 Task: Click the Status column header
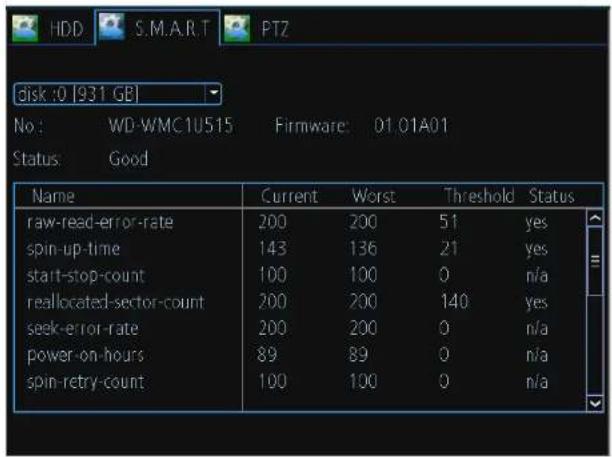(x=552, y=196)
